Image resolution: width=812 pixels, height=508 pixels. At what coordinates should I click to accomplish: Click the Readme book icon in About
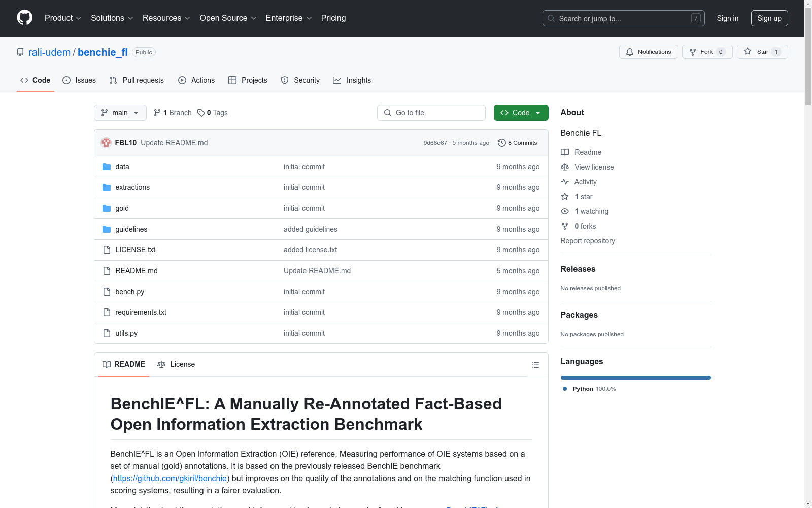[x=565, y=152]
